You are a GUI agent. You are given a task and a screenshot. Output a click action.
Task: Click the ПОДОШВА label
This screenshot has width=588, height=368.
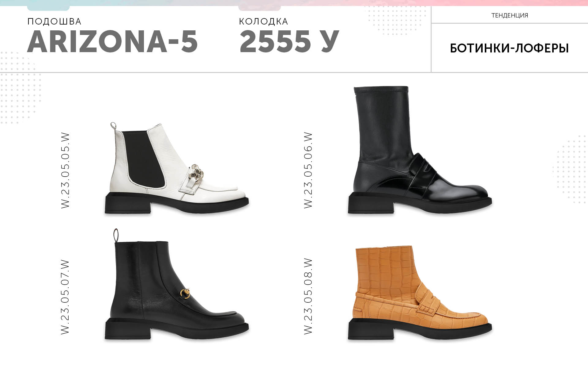54,21
